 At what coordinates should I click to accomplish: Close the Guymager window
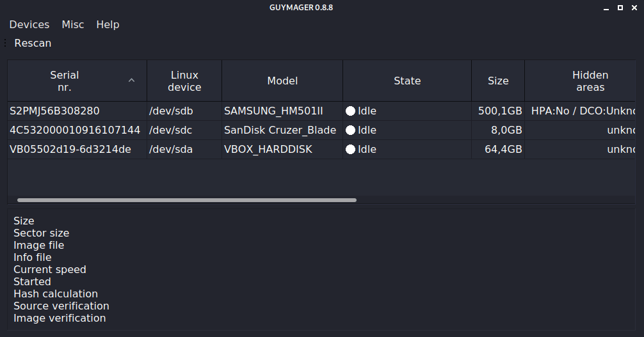click(634, 8)
